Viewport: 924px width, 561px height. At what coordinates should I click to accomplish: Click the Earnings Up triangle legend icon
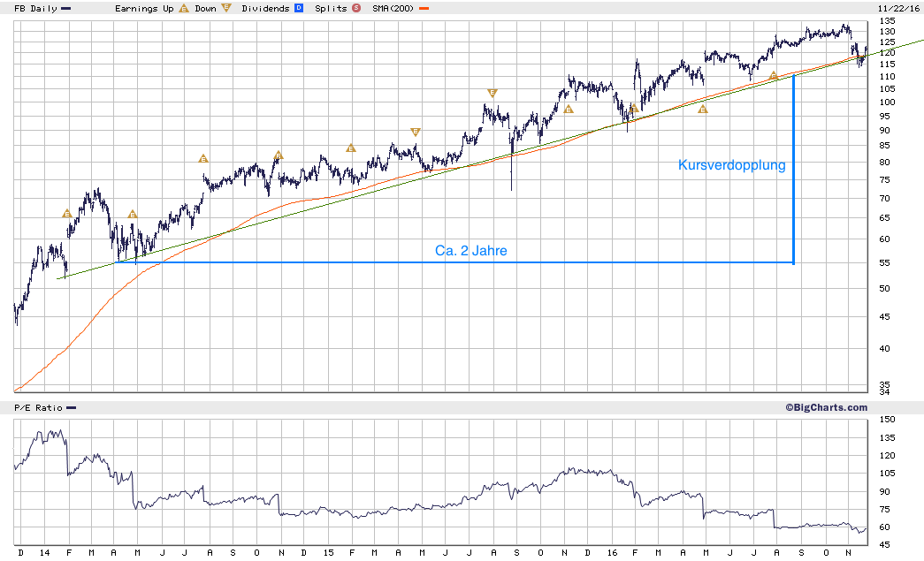point(184,8)
